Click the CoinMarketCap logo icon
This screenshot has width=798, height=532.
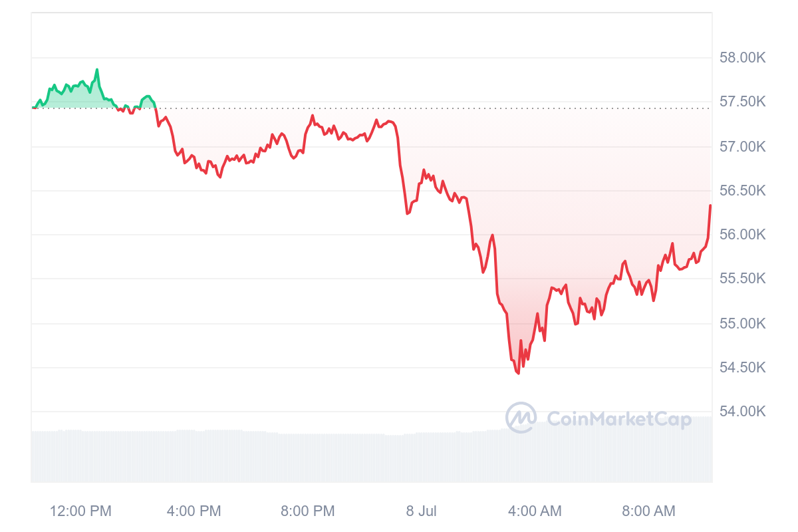521,418
